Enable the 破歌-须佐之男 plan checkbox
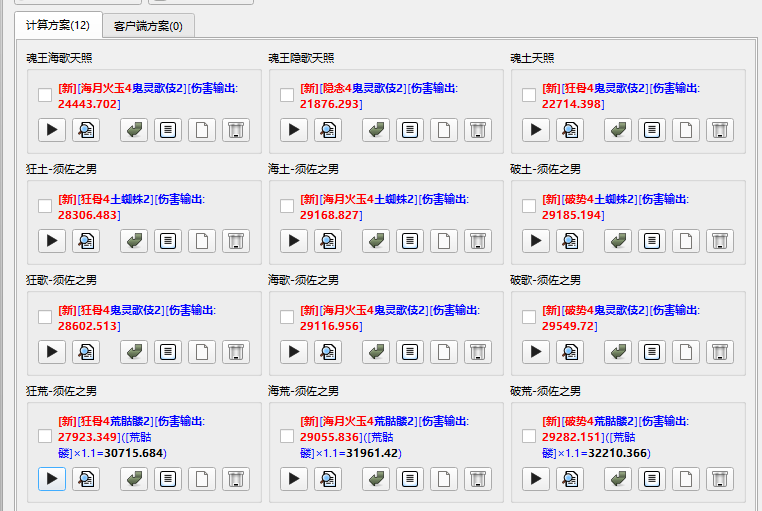 click(x=529, y=317)
